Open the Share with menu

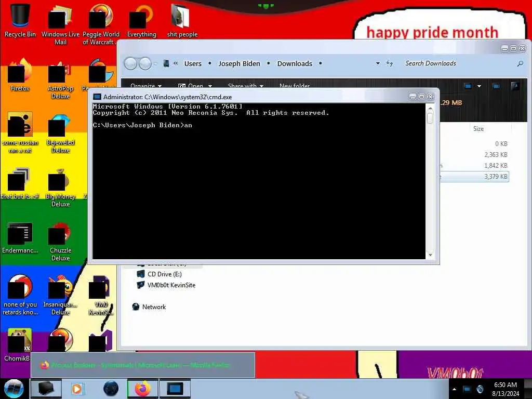tap(246, 86)
